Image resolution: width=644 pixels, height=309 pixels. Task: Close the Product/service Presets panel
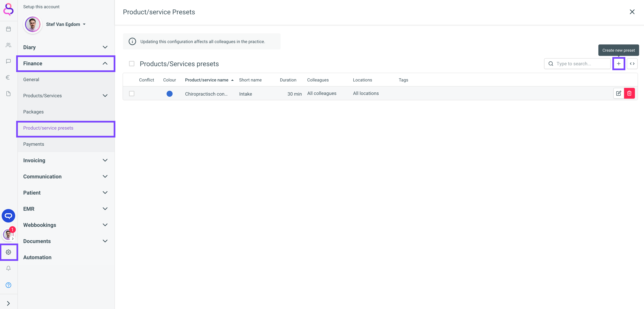pos(632,12)
